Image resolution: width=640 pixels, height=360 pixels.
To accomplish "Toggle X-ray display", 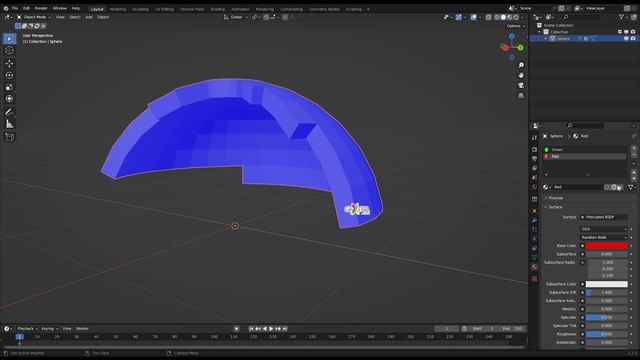I will (489, 18).
